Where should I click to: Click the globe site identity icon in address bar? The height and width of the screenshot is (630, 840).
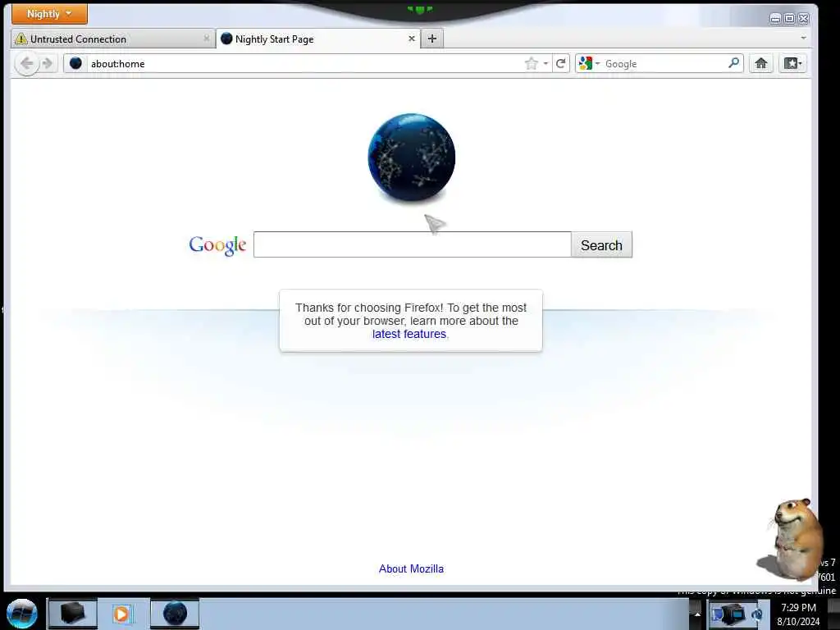coord(75,63)
